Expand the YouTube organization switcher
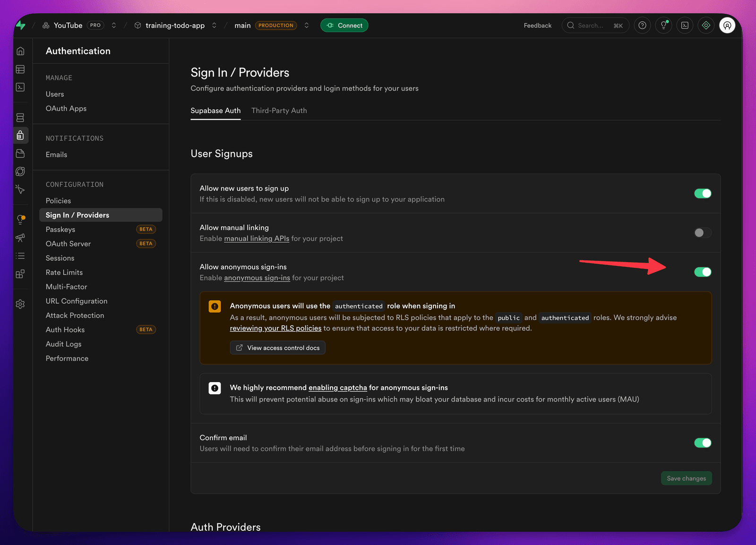 pos(114,26)
